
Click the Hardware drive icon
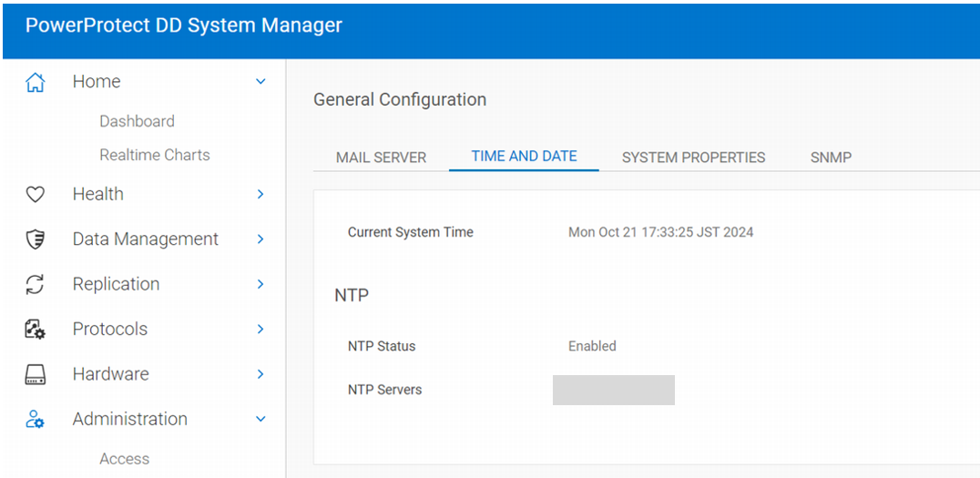pos(35,374)
